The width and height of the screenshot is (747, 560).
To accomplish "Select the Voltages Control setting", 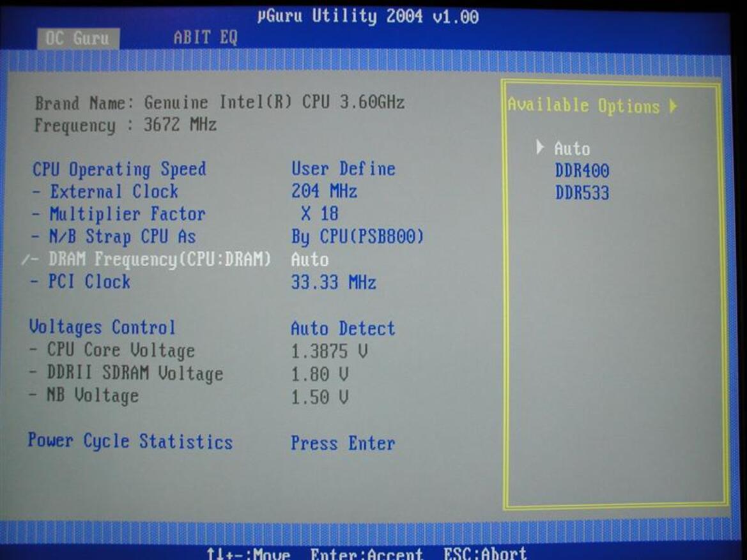I will pos(102,327).
